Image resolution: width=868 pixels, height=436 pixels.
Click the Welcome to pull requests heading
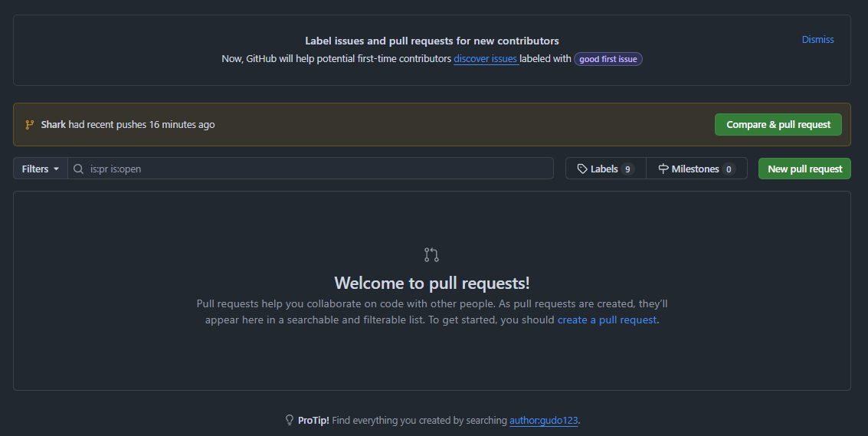[x=432, y=283]
